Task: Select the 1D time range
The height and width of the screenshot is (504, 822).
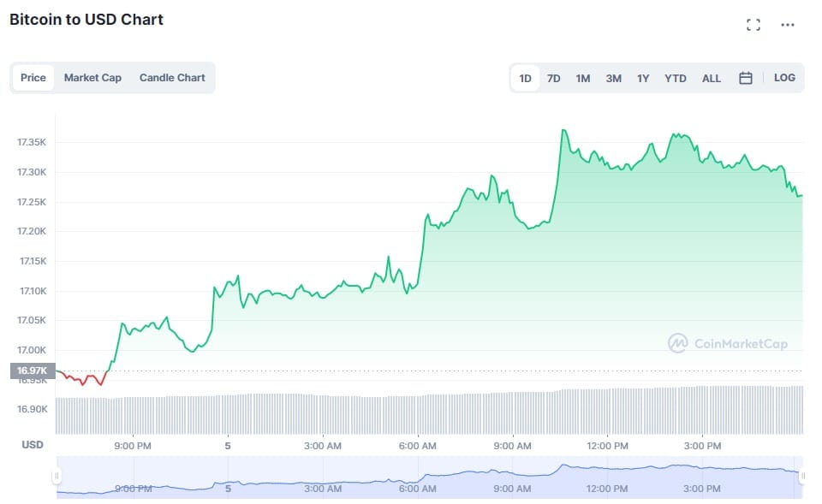Action: point(525,78)
